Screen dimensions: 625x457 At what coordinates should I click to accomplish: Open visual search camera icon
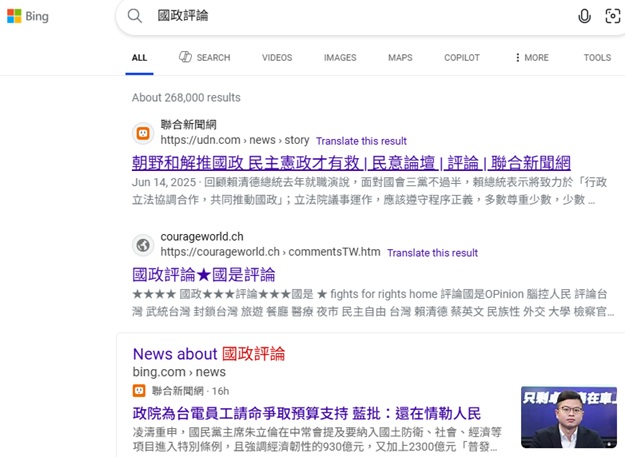tap(612, 16)
